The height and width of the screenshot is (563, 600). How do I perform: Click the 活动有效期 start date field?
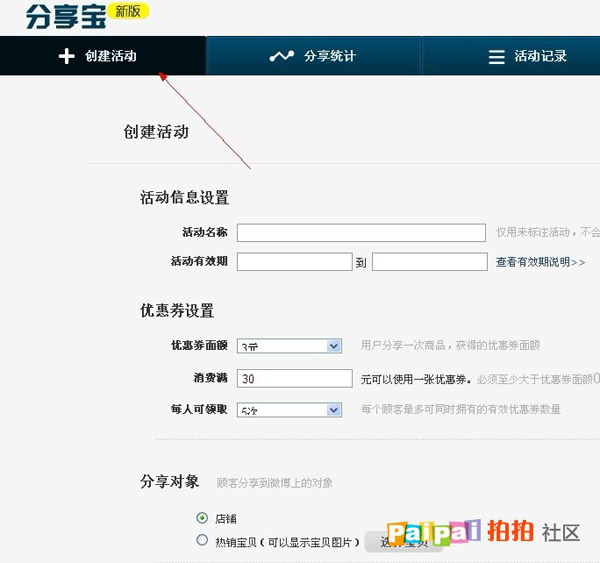pos(294,262)
